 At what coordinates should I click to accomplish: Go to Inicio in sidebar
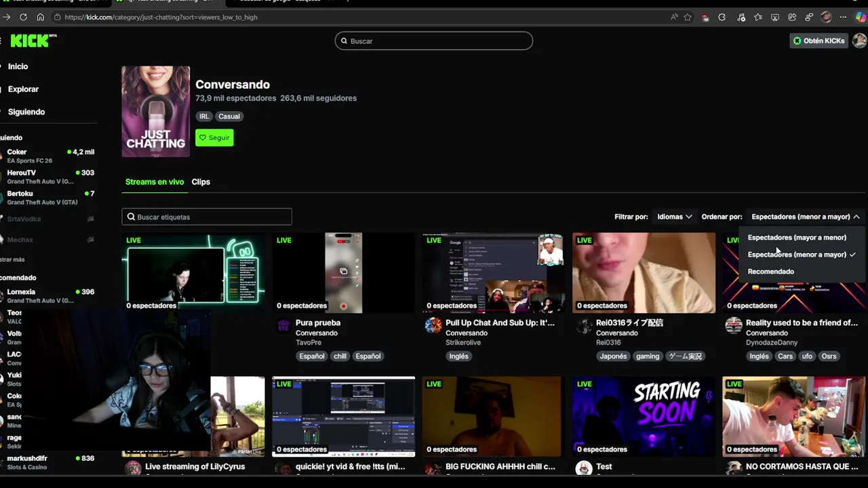(x=18, y=66)
